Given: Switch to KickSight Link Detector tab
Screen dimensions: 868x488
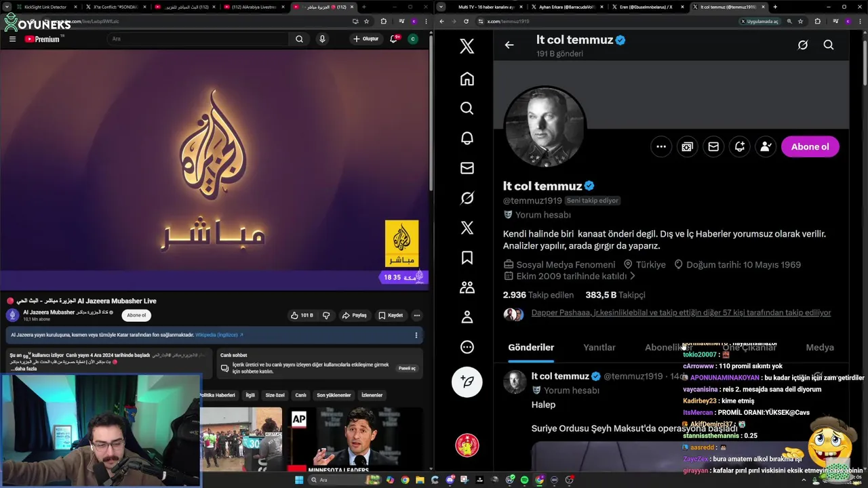Looking at the screenshot, I should click(x=45, y=7).
